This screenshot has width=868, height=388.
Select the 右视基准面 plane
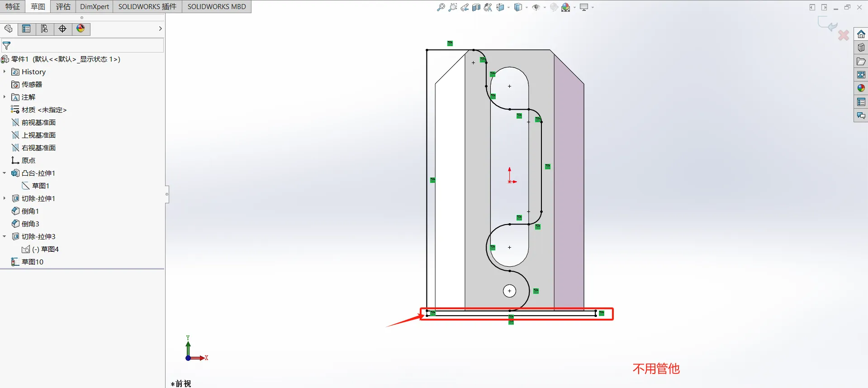pyautogui.click(x=33, y=148)
